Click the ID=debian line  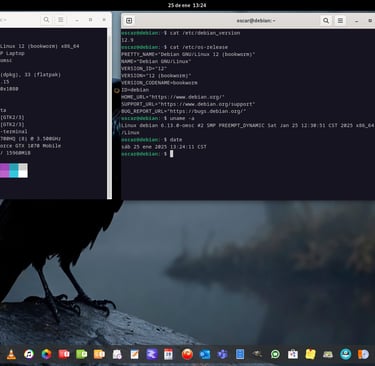tap(135, 90)
